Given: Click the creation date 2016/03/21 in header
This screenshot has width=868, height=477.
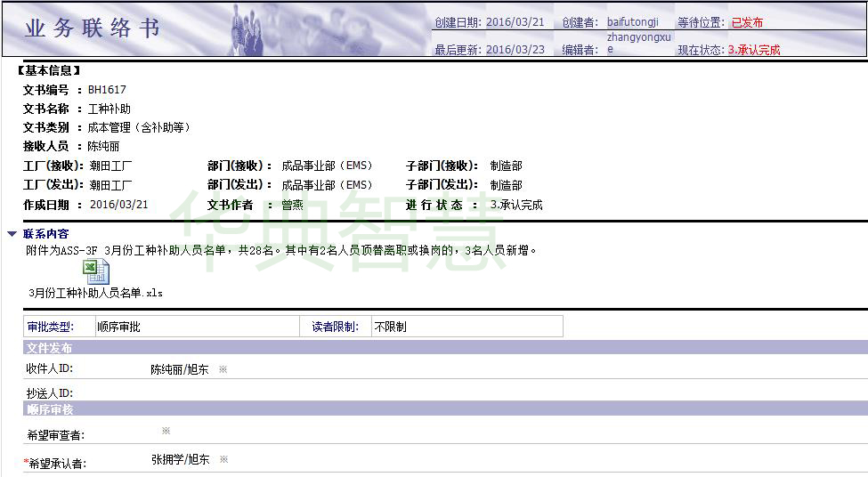Looking at the screenshot, I should (x=515, y=22).
